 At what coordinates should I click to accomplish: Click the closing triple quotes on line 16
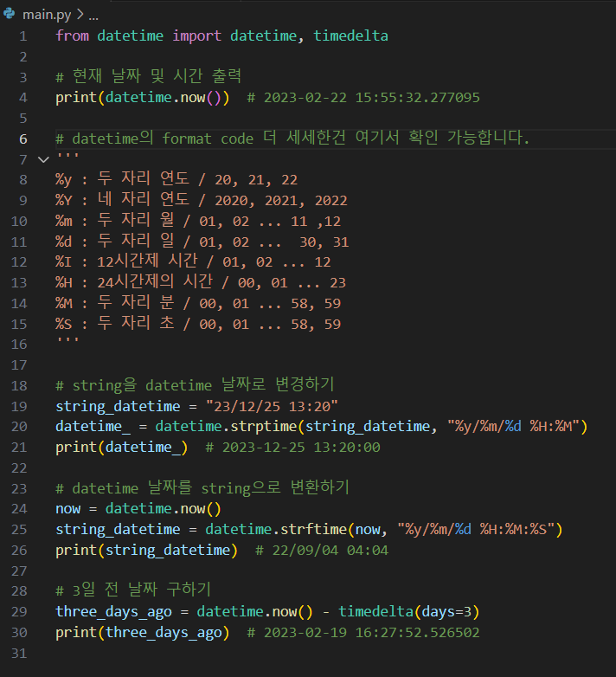[x=67, y=341]
